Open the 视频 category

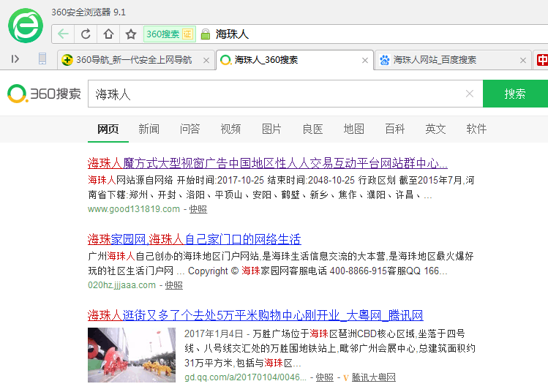(230, 129)
